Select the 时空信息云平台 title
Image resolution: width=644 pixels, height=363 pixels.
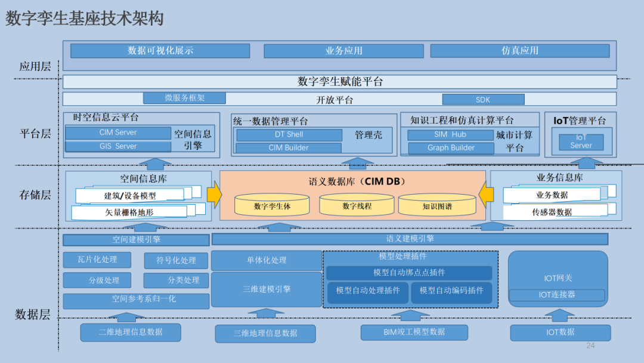(x=106, y=117)
